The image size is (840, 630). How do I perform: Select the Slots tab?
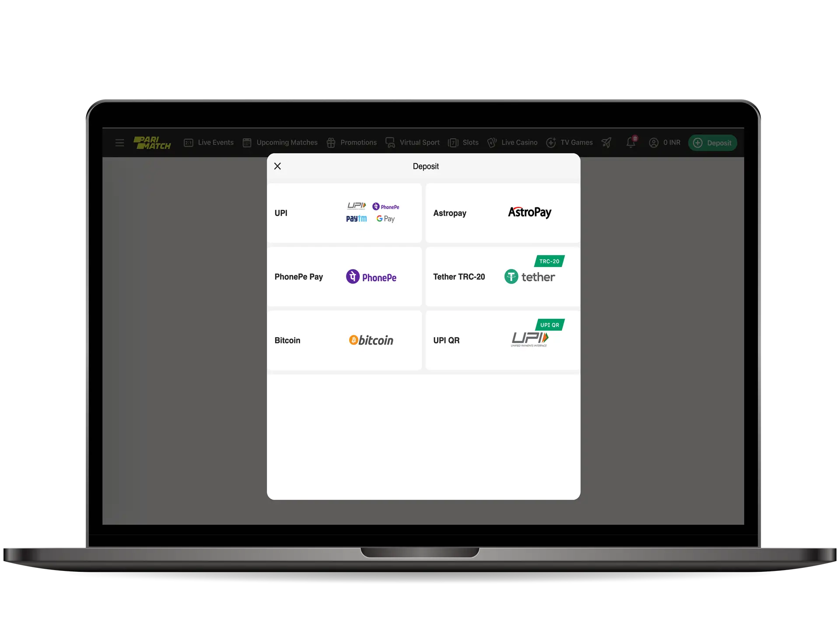(470, 142)
